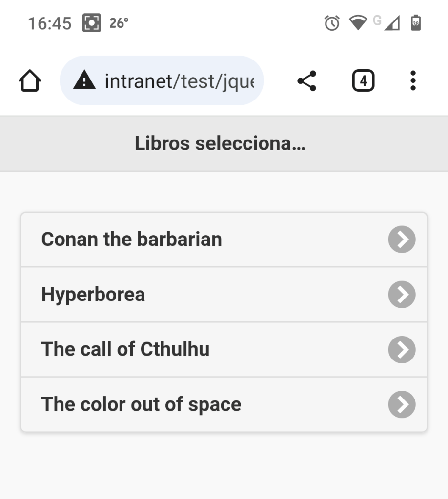Tap the arrow beside Conan the barbarian

coord(402,240)
